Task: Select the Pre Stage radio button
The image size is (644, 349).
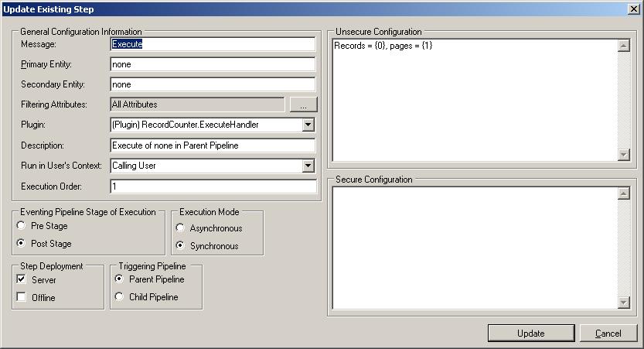Action: pyautogui.click(x=21, y=225)
